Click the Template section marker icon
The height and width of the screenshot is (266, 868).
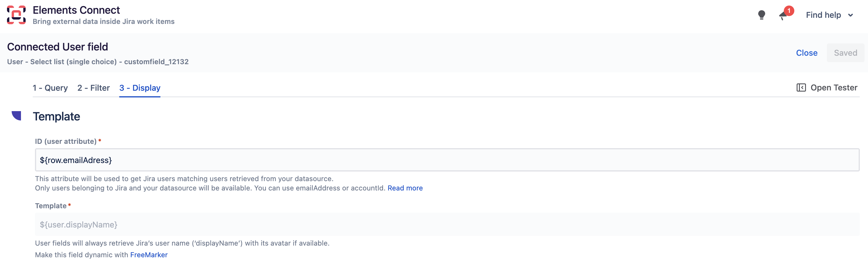(16, 116)
